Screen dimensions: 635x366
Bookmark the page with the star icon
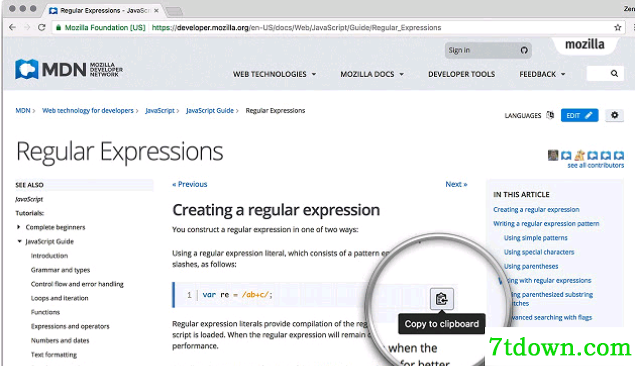618,28
